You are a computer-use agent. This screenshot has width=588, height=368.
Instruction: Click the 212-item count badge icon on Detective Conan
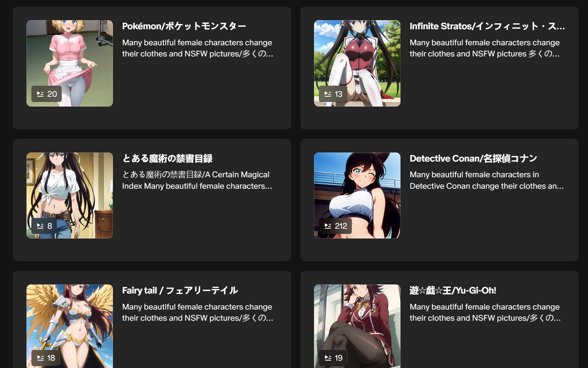pos(328,226)
